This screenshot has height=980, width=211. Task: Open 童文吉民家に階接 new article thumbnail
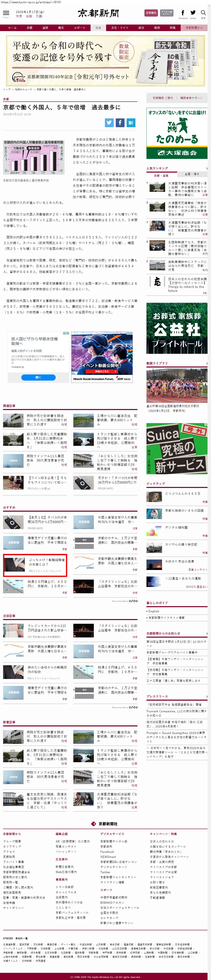pos(13,799)
